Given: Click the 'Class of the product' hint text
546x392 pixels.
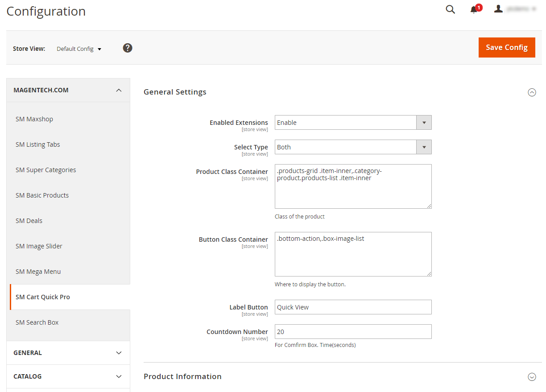Looking at the screenshot, I should click(x=300, y=217).
